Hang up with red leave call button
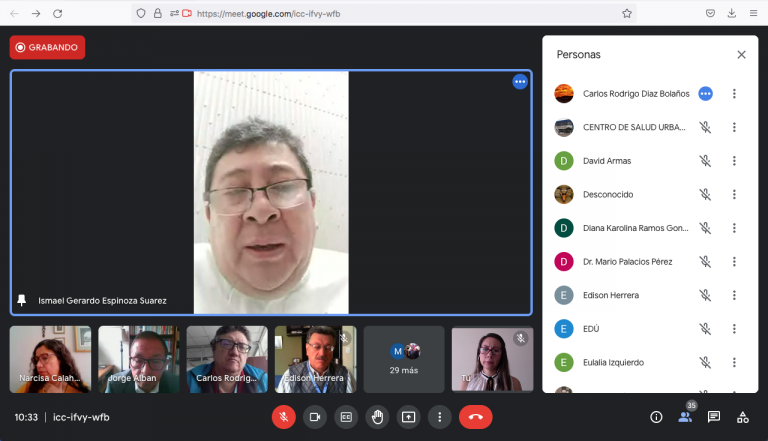The image size is (768, 441). coord(476,417)
